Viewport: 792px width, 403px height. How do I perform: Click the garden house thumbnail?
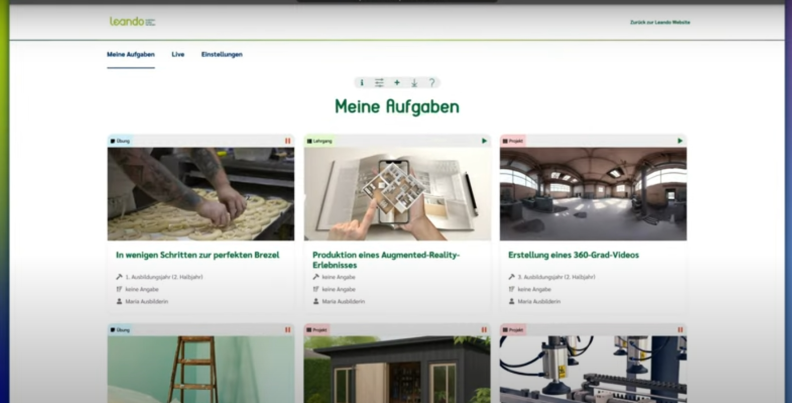(x=397, y=369)
